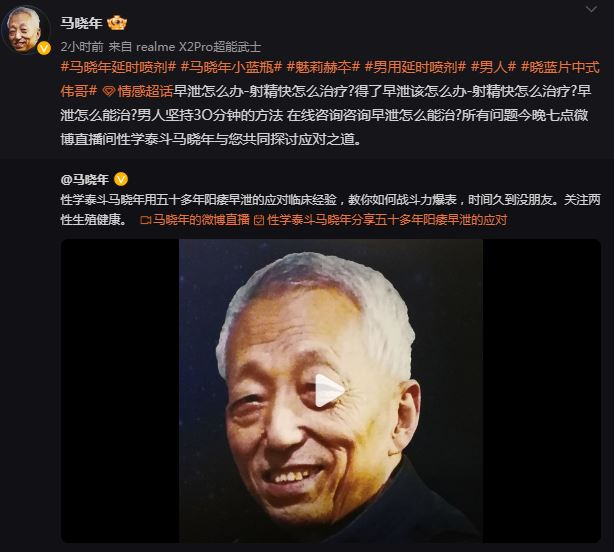Viewport: 614px width, 552px height.
Task: Open the post options chevron menu
Action: pos(591,9)
